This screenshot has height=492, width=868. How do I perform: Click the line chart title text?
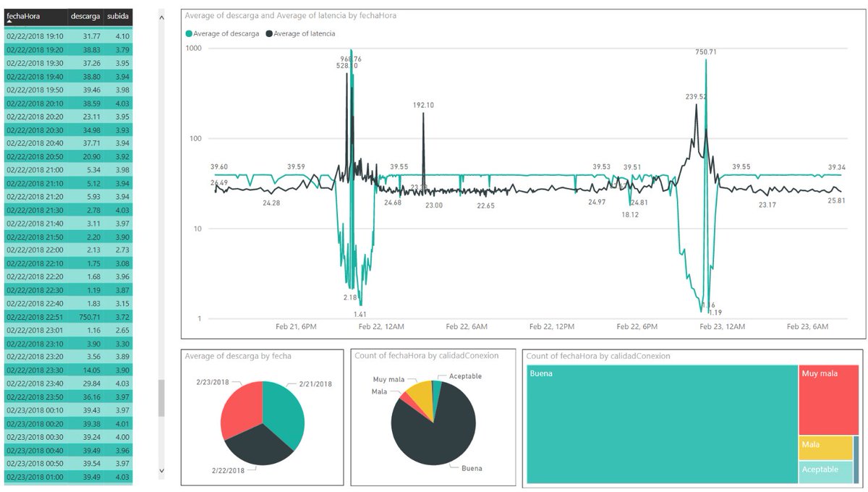click(291, 15)
